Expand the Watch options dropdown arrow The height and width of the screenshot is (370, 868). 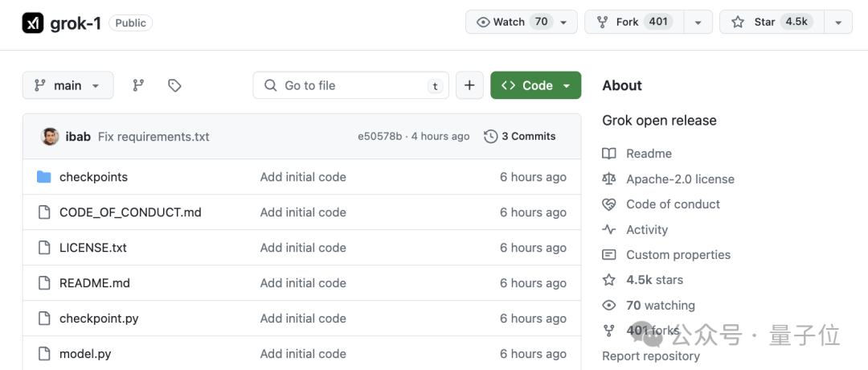pyautogui.click(x=563, y=23)
